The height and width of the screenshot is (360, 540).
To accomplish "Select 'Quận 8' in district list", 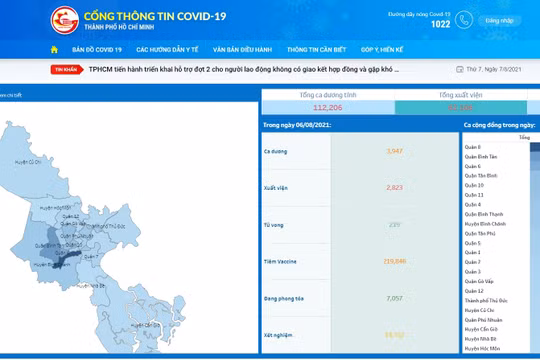I will tap(472, 147).
